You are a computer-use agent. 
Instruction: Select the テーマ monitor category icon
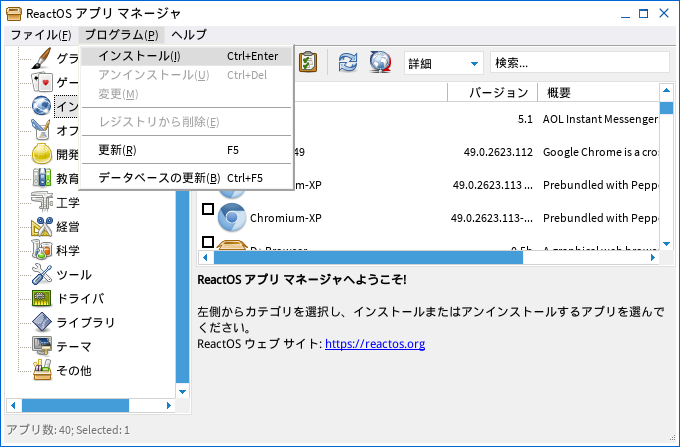tap(42, 346)
